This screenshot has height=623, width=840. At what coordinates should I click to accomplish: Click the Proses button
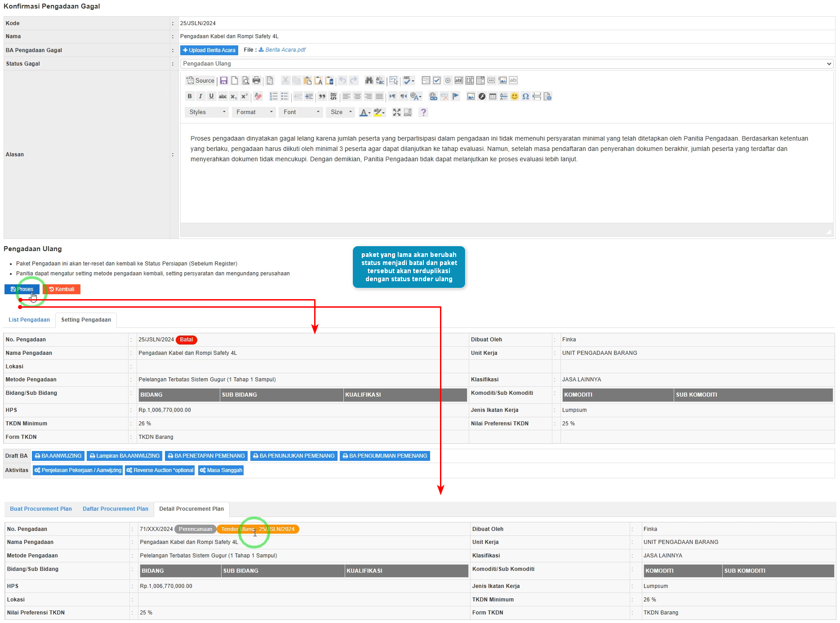22,289
